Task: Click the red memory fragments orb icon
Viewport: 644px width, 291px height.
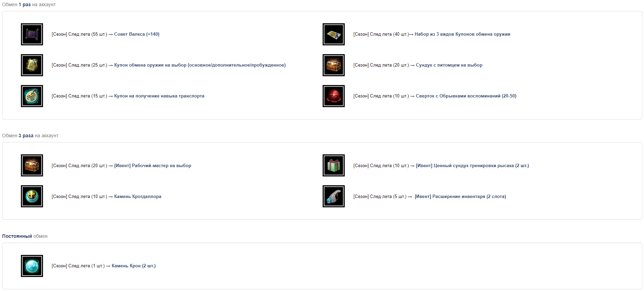Action: (334, 96)
